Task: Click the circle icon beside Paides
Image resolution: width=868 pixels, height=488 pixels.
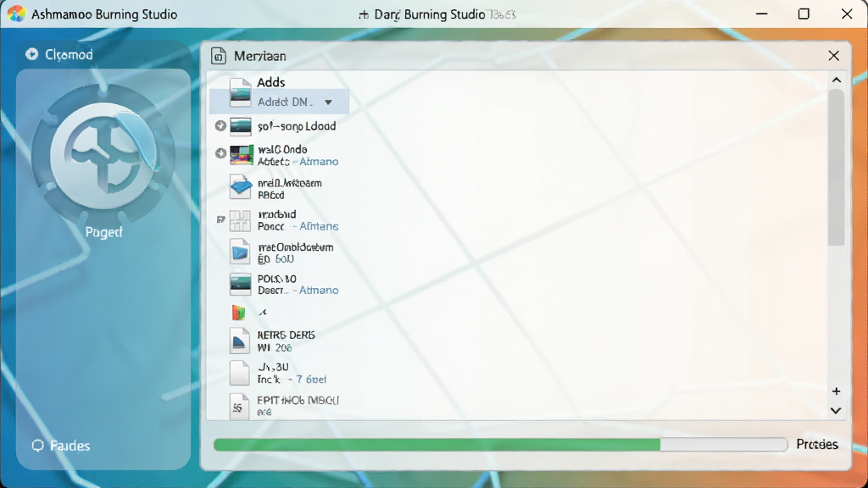Action: 37,446
